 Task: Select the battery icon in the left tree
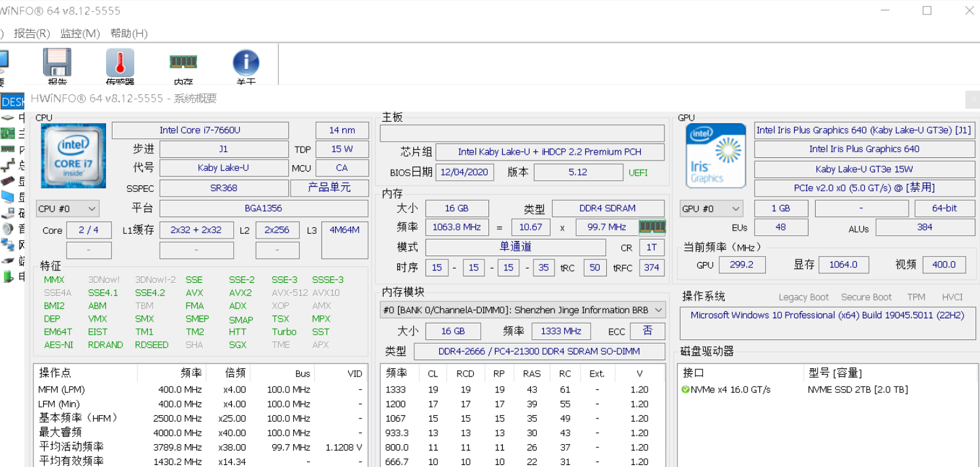8,276
